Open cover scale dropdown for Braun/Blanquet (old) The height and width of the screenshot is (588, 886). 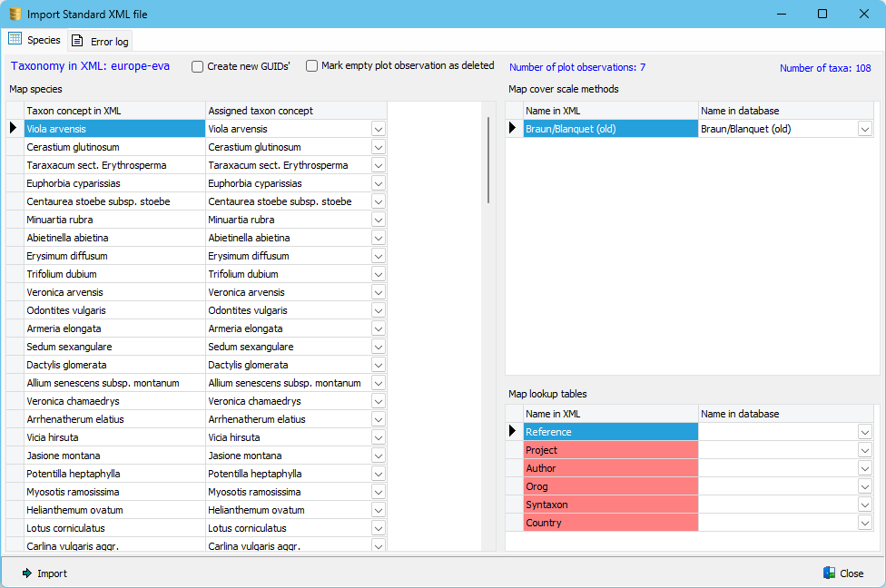point(864,130)
